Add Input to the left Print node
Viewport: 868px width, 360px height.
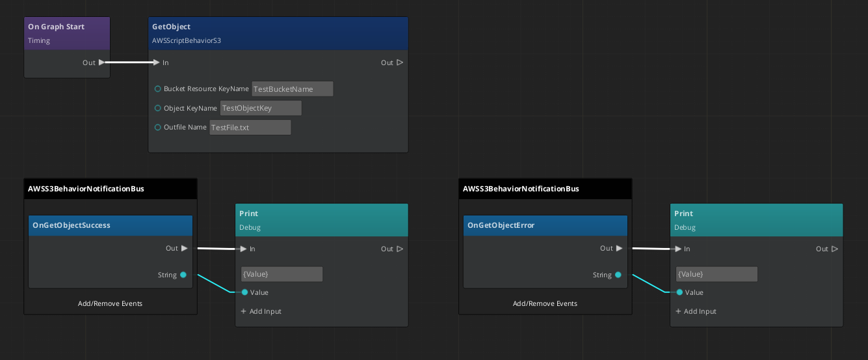[x=261, y=311]
